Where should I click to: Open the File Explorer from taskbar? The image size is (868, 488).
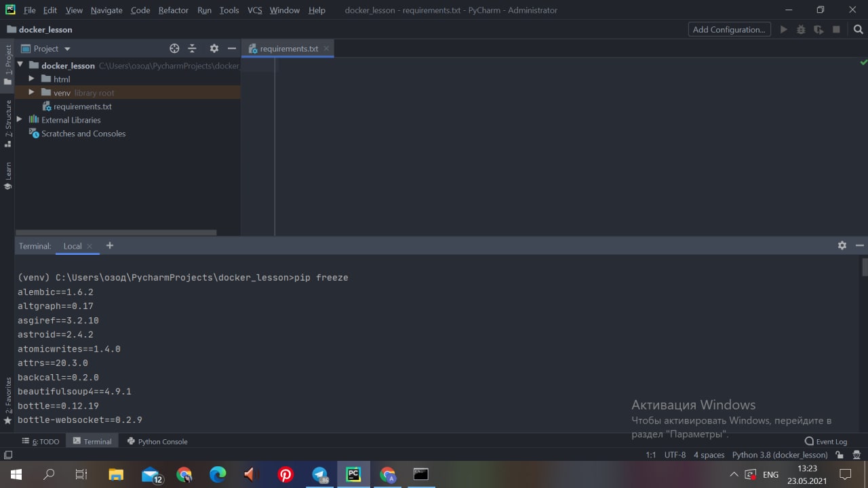(x=117, y=474)
